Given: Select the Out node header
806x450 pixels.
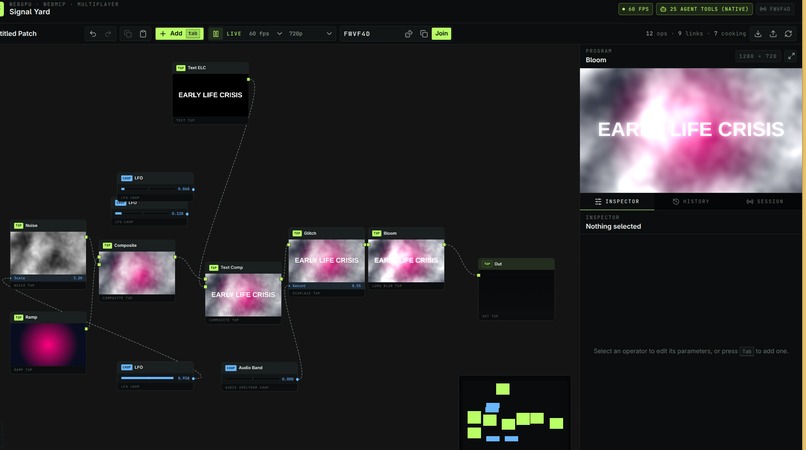Looking at the screenshot, I should (x=516, y=264).
